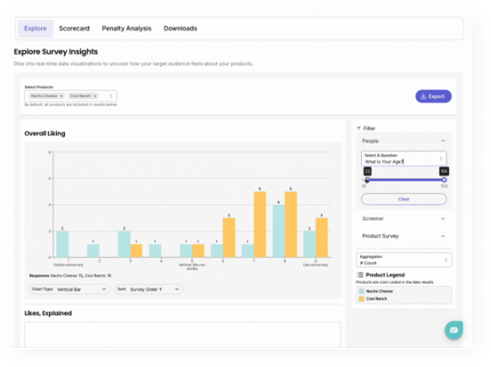The width and height of the screenshot is (491, 367).
Task: Remove Cool Ranch product tag
Action: [x=95, y=96]
